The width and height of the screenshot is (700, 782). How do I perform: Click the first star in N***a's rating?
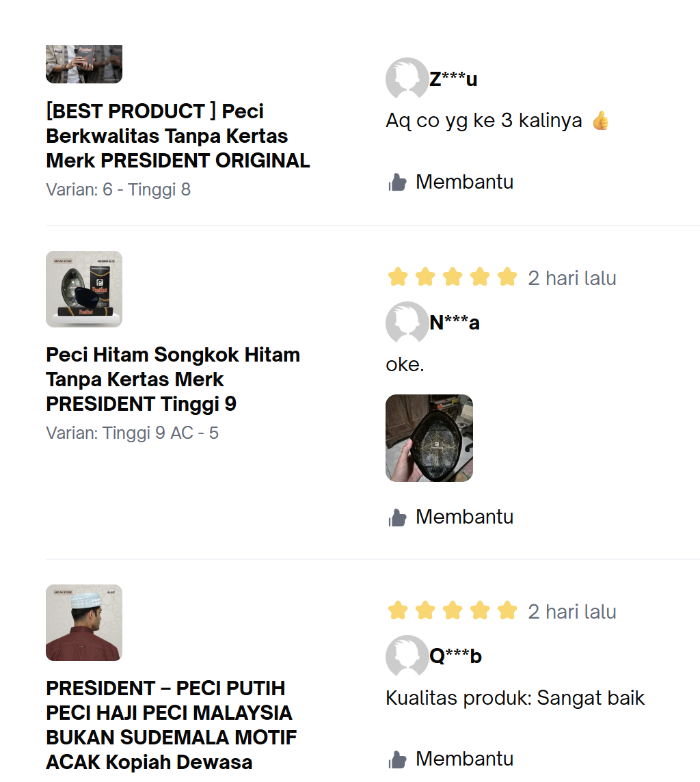397,278
